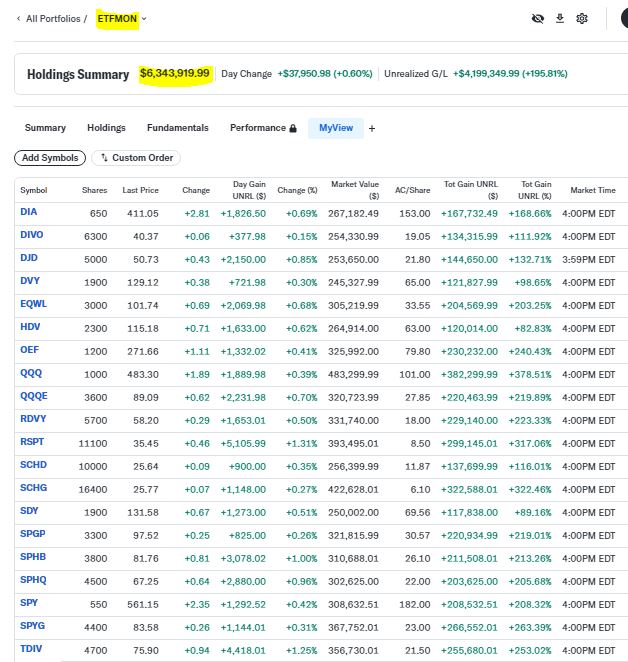The width and height of the screenshot is (628, 662).
Task: Open portfolio settings gear icon
Action: [x=582, y=18]
